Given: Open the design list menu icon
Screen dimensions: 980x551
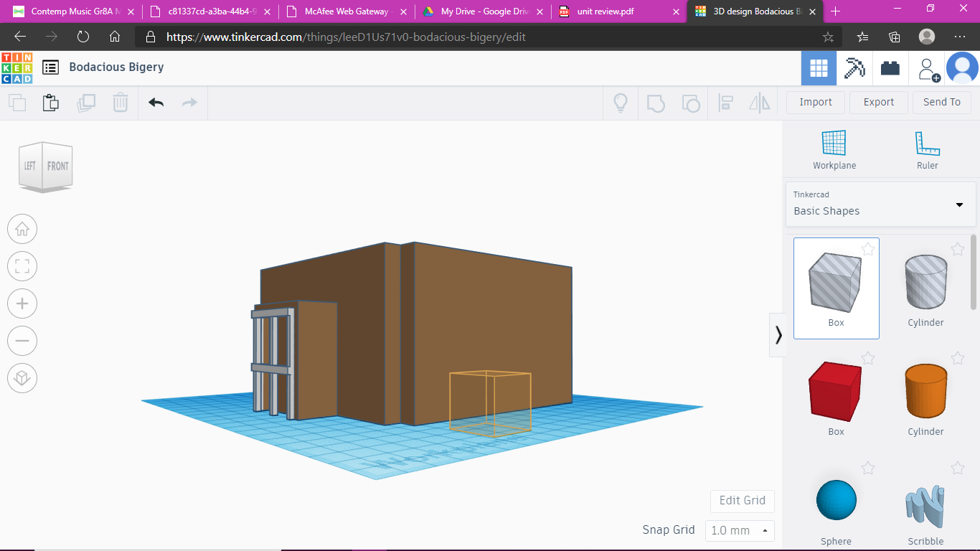Looking at the screenshot, I should pyautogui.click(x=50, y=67).
